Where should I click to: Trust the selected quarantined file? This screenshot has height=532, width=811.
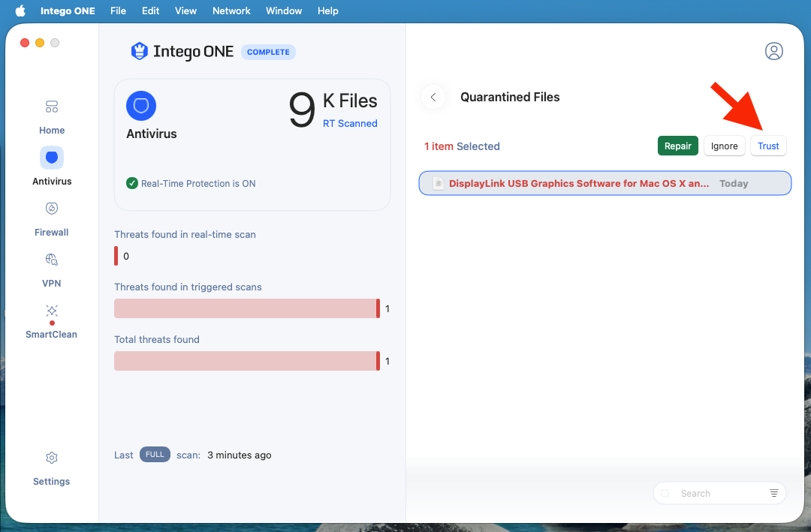[x=768, y=146]
